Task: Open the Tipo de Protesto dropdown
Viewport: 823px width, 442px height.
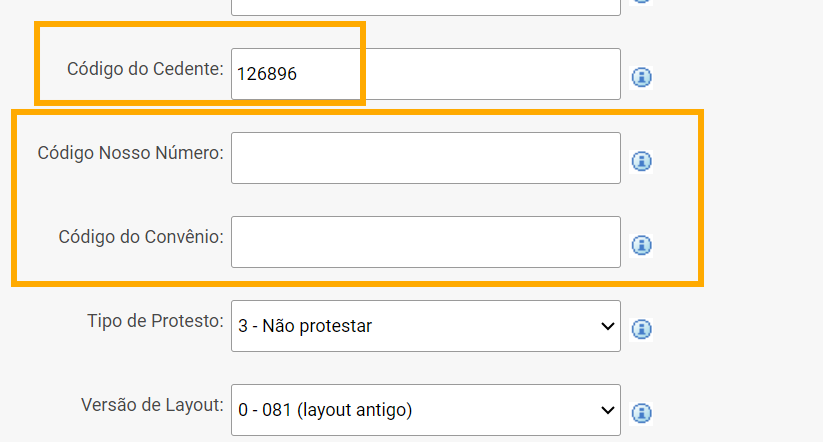Action: [426, 326]
